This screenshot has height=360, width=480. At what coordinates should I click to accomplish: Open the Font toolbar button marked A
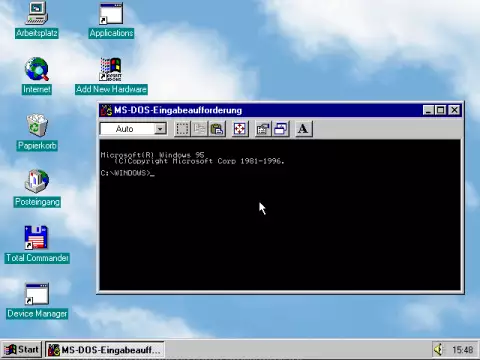[x=304, y=129]
